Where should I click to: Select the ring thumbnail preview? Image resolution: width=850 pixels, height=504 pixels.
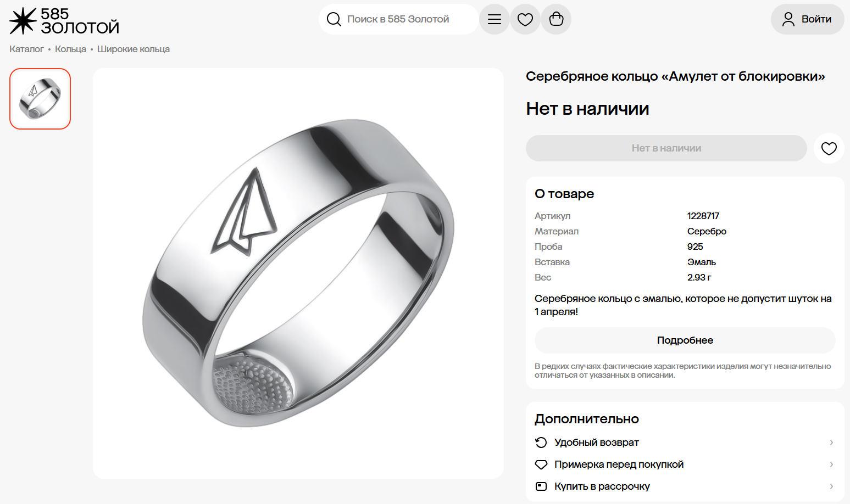pos(40,98)
